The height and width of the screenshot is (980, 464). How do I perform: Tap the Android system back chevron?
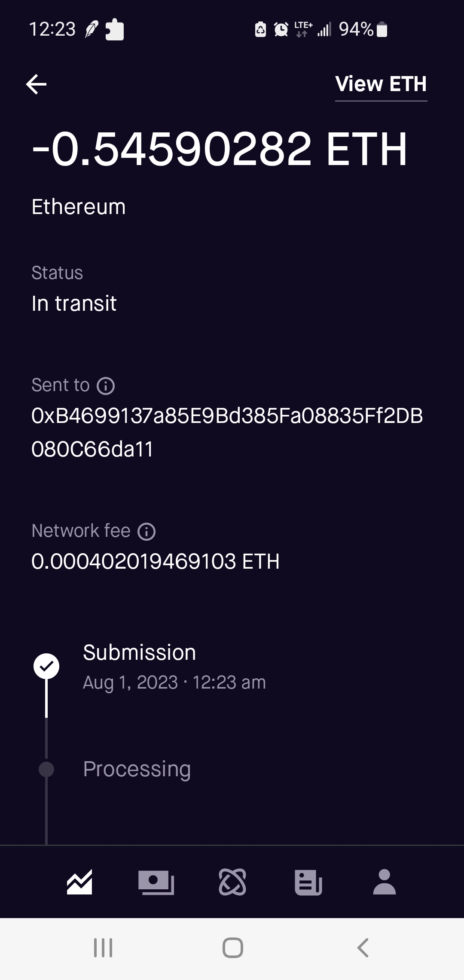363,948
